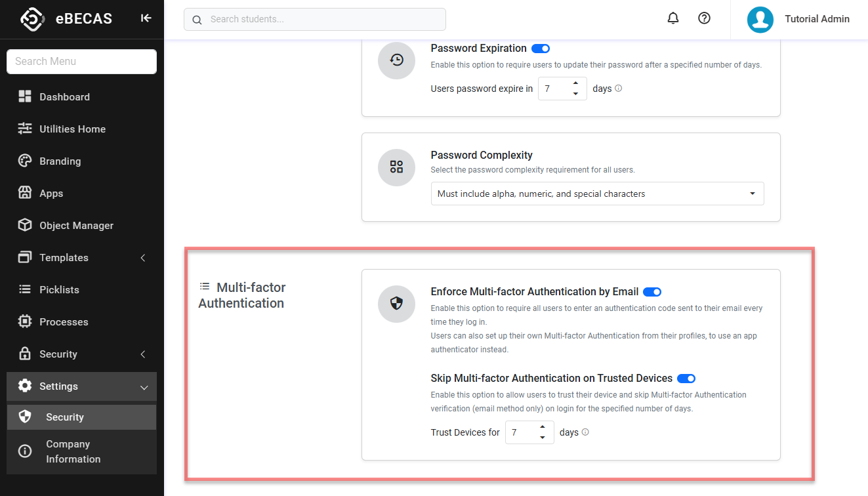Disable Enforce Multi-factor Authentication by Email

(x=652, y=292)
